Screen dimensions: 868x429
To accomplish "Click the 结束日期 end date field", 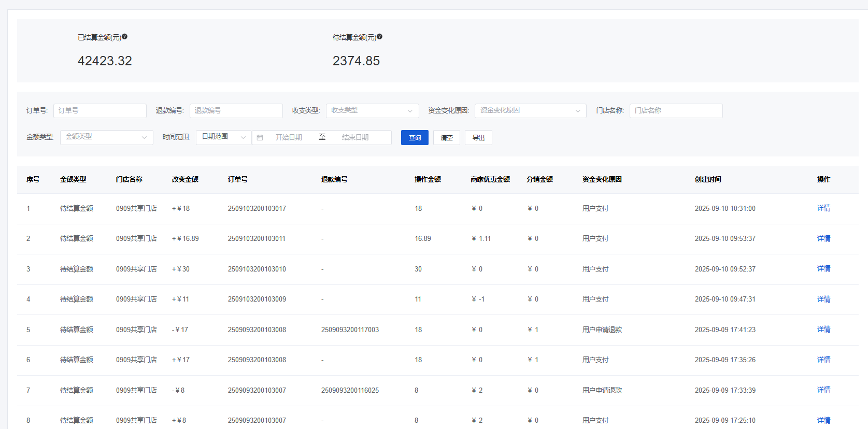I will pyautogui.click(x=355, y=137).
